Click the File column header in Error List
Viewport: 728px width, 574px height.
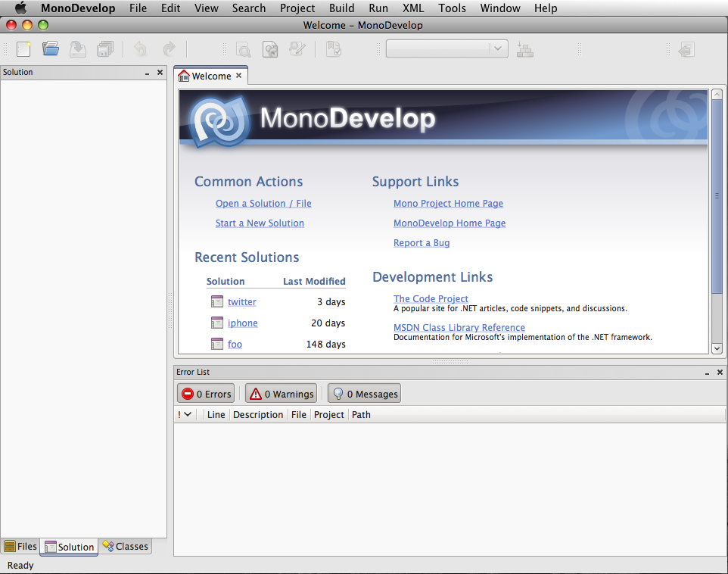tap(298, 414)
